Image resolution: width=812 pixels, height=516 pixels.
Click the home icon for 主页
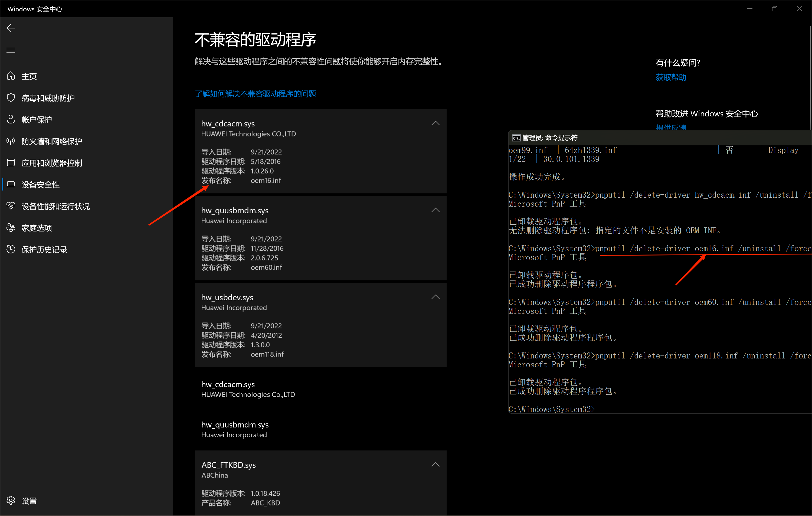11,76
